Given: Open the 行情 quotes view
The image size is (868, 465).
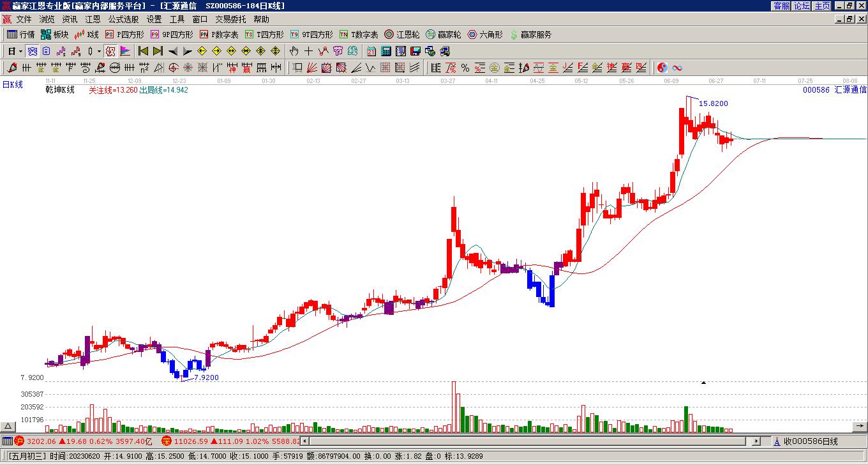Looking at the screenshot, I should (20, 34).
